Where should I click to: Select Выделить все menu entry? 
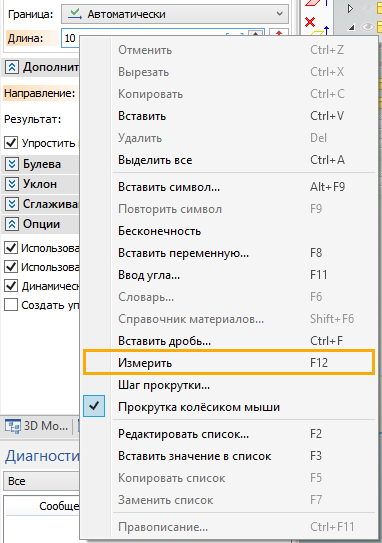coord(229,160)
